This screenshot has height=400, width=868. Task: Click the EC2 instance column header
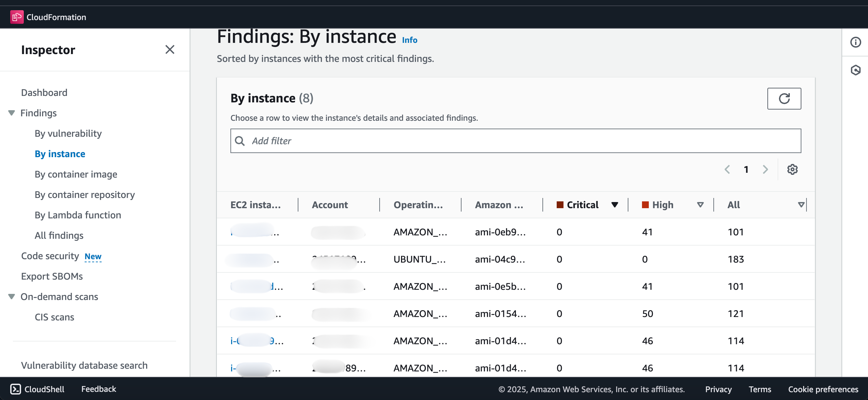[256, 205]
